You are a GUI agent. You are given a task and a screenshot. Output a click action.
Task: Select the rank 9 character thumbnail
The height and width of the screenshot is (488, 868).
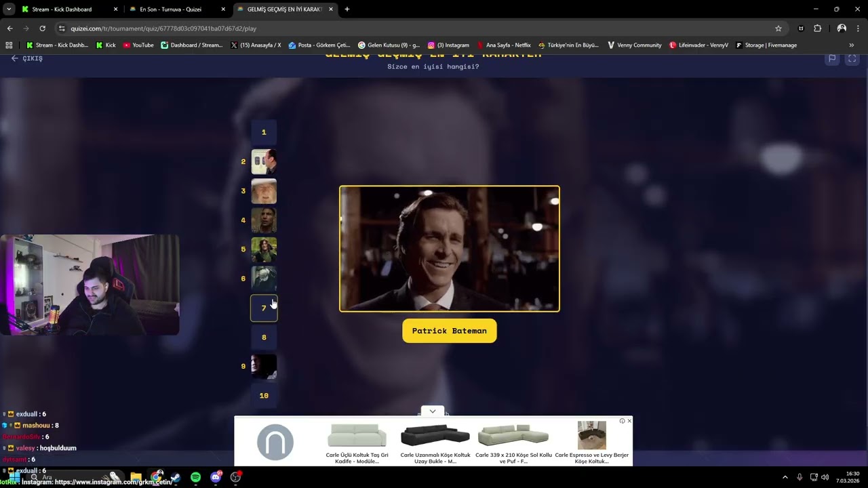pos(264,367)
